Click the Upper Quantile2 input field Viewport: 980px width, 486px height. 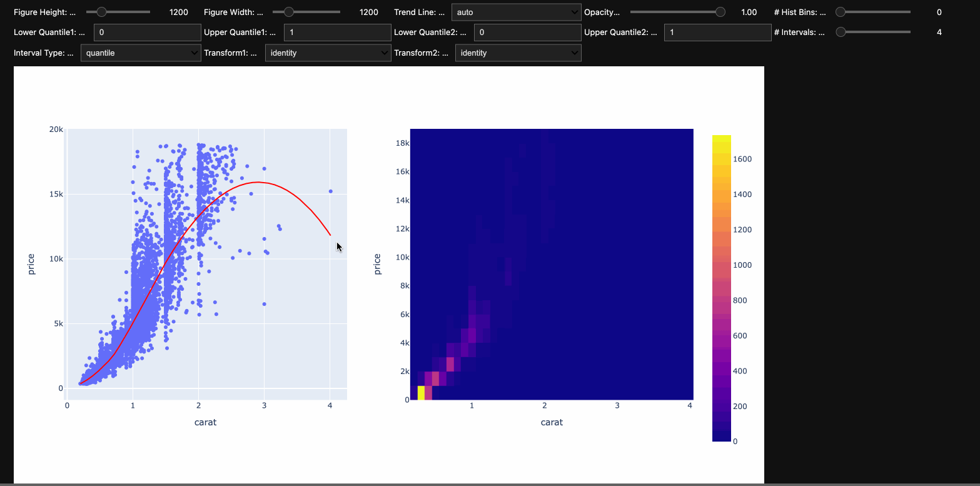[717, 33]
